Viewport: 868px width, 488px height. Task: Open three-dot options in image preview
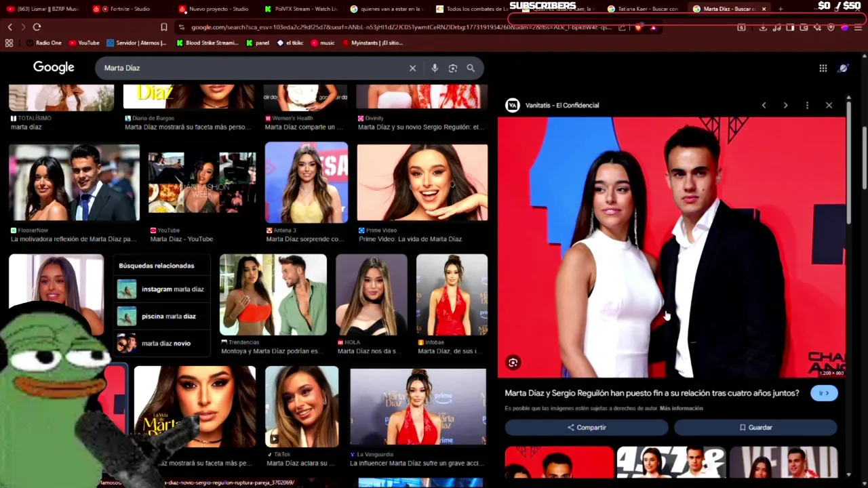click(807, 105)
